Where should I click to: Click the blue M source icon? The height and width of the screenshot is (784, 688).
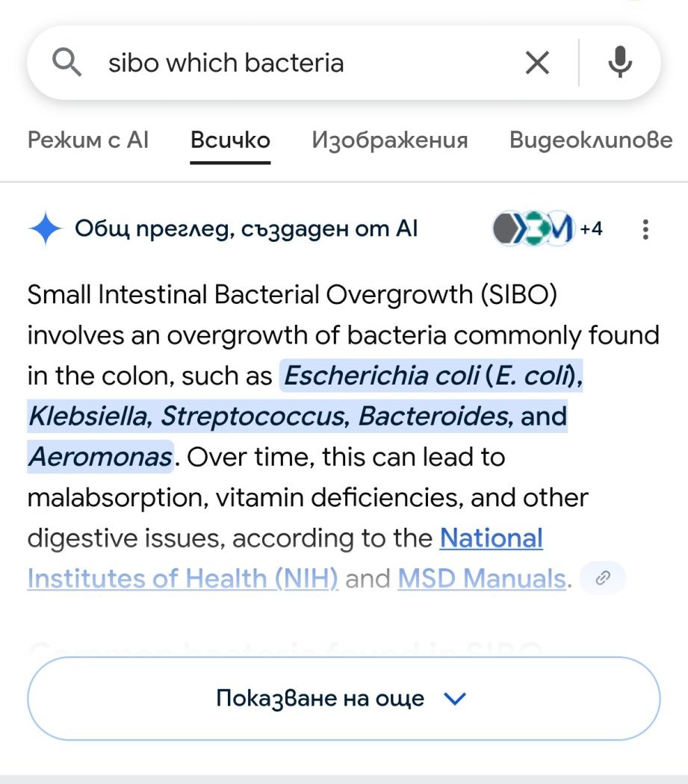click(x=560, y=229)
